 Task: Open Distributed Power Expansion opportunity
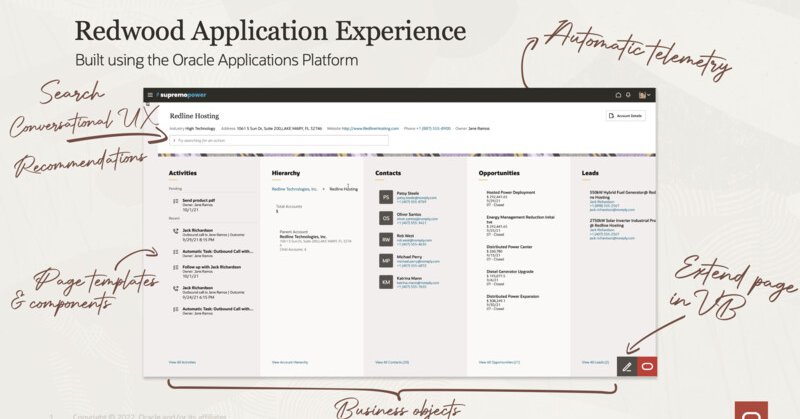512,296
